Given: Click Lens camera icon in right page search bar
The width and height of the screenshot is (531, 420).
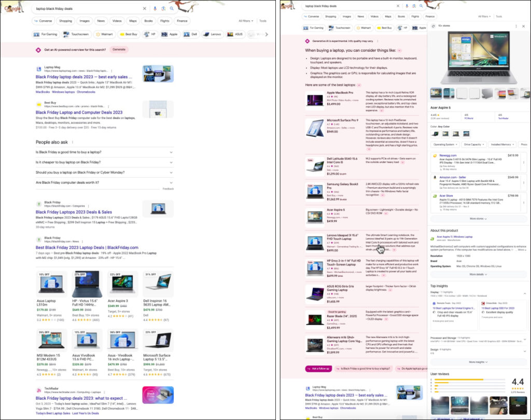Looking at the screenshot, I should [414, 6].
